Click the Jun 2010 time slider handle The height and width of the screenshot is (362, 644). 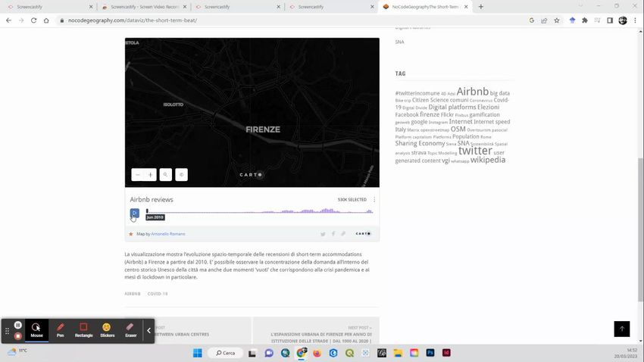coord(147,211)
